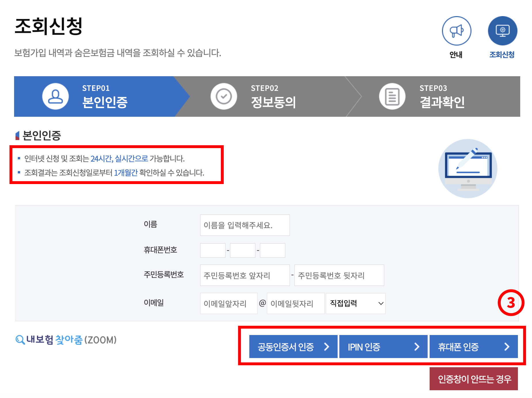
Task: Focus the first 휴대폰번호 field
Action: pos(213,250)
